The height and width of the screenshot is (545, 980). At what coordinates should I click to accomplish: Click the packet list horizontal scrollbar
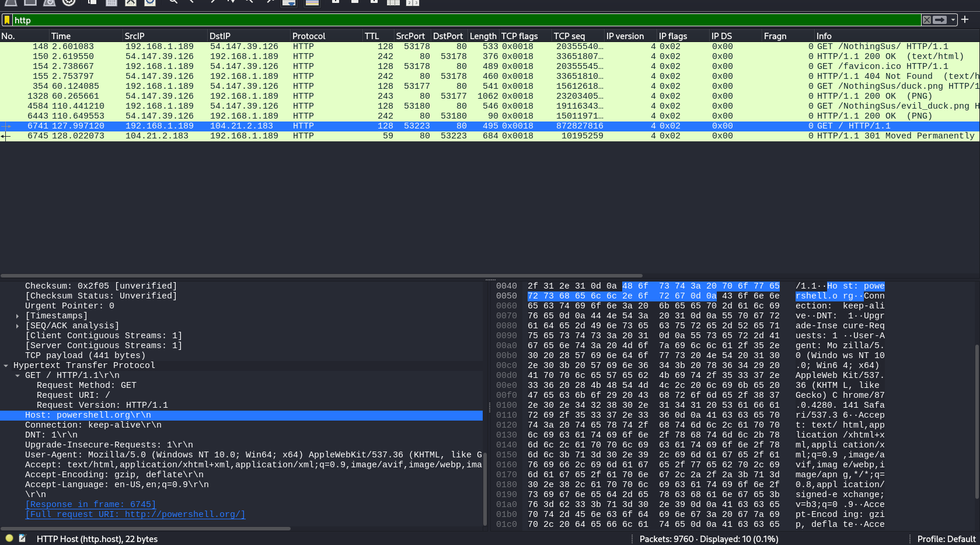click(x=322, y=276)
